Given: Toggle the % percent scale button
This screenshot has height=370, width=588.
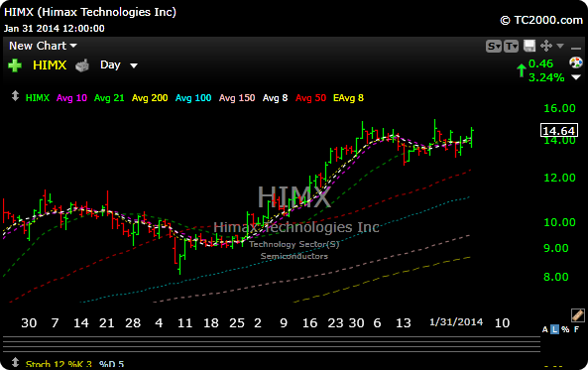Looking at the screenshot, I should click(565, 329).
